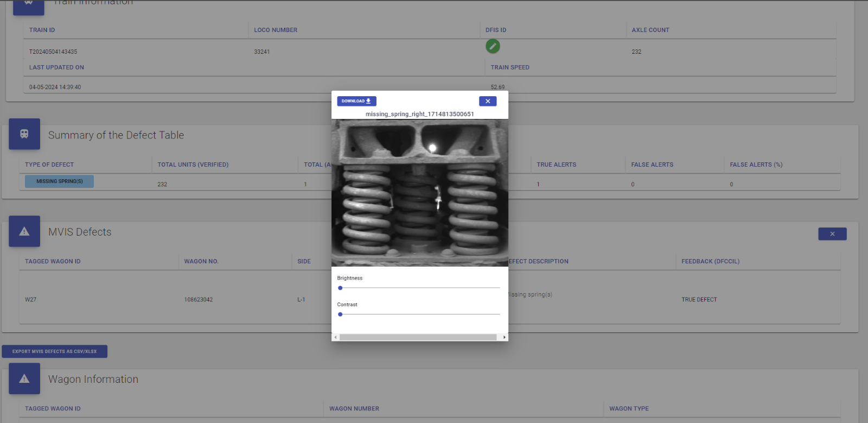Click the popup scrollbar's left arrow
Screen dimensions: 868x423
point(335,337)
